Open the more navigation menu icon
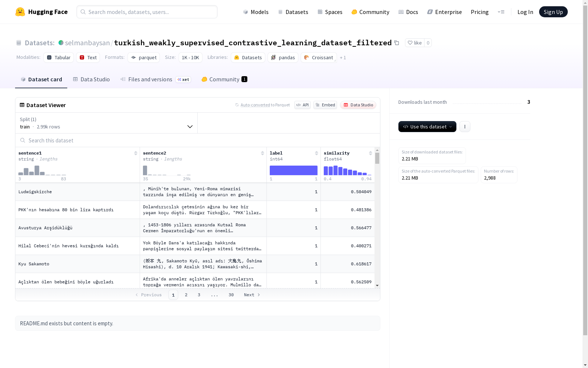 click(501, 12)
